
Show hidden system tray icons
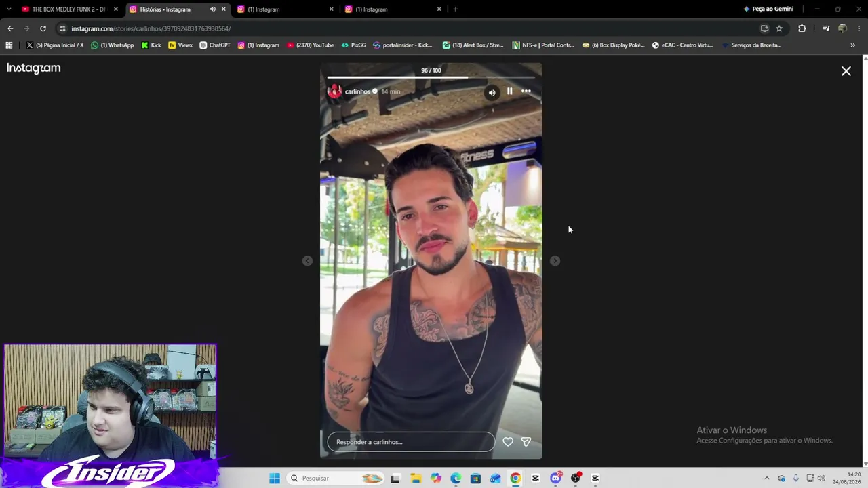[x=767, y=479]
